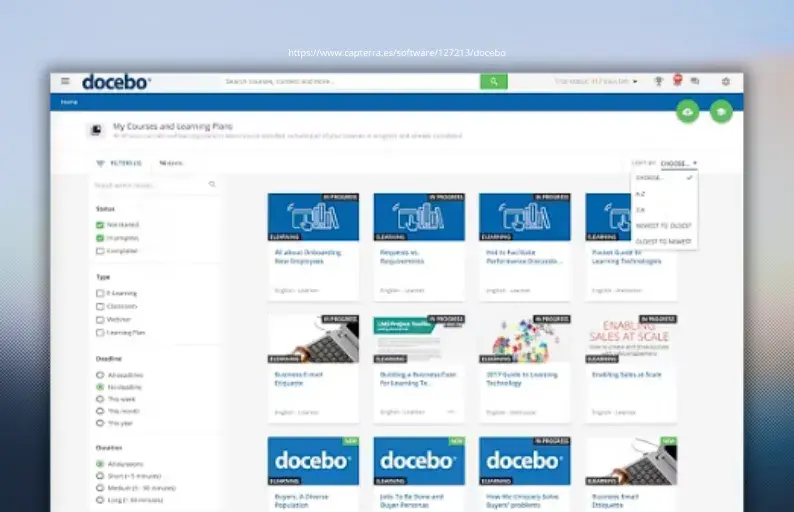Check the E-Learning type filter
The height and width of the screenshot is (512, 794).
pyautogui.click(x=100, y=293)
